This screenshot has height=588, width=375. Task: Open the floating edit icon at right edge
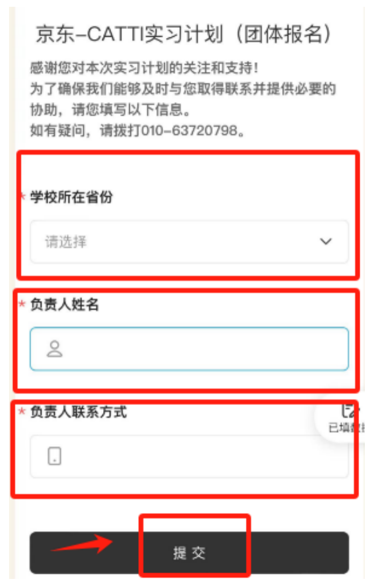click(349, 411)
